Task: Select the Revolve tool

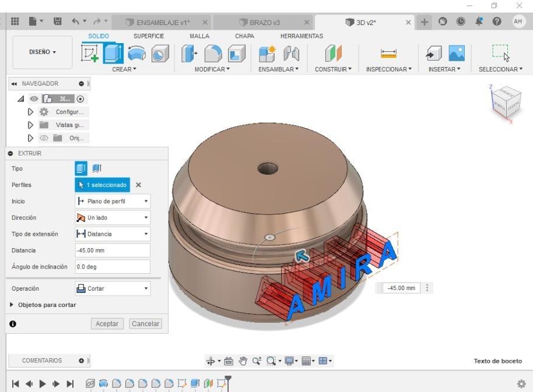Action: [136, 53]
